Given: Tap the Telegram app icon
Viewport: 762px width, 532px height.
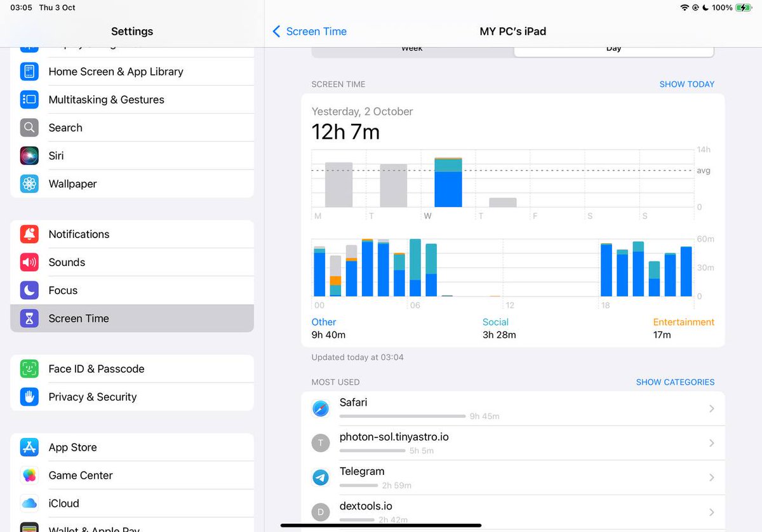Looking at the screenshot, I should 321,477.
